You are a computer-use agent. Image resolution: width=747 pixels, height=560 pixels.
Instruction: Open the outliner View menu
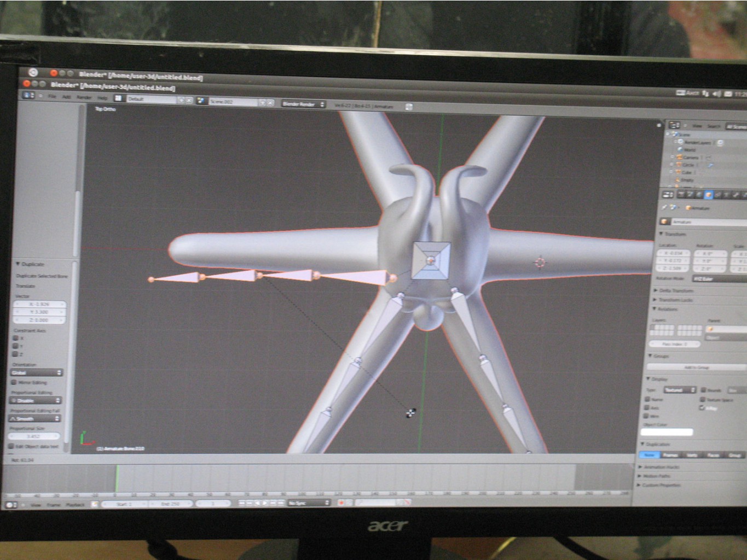pyautogui.click(x=697, y=126)
